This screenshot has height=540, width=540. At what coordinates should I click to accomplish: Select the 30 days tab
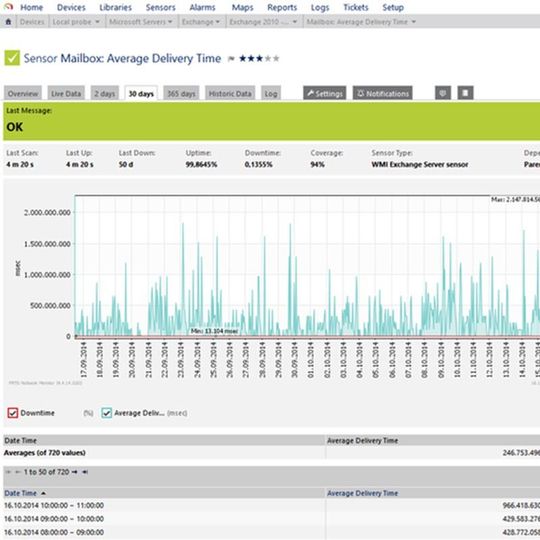coord(141,93)
